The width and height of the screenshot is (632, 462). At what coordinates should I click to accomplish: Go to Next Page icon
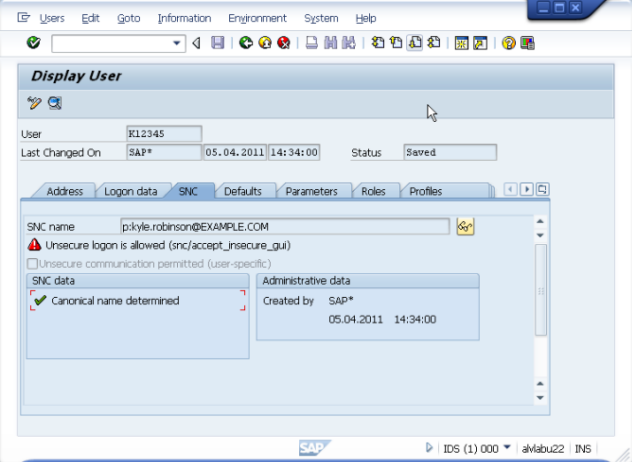415,43
